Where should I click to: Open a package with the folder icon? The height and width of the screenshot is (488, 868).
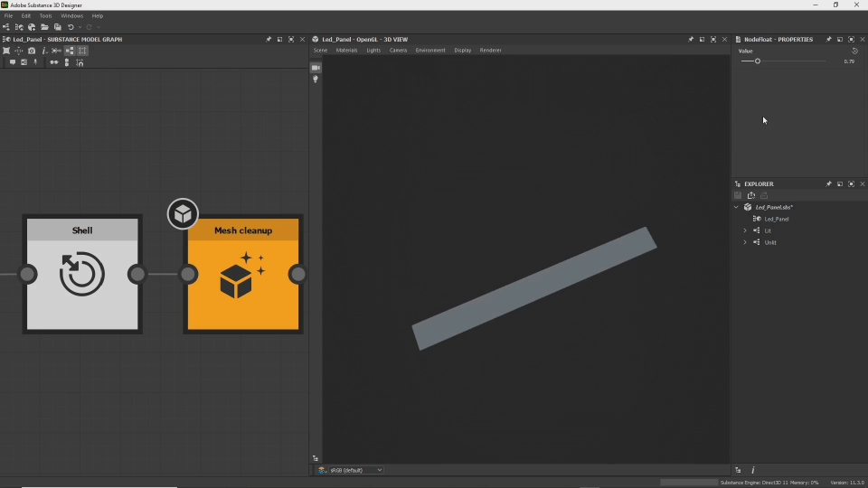coord(44,27)
